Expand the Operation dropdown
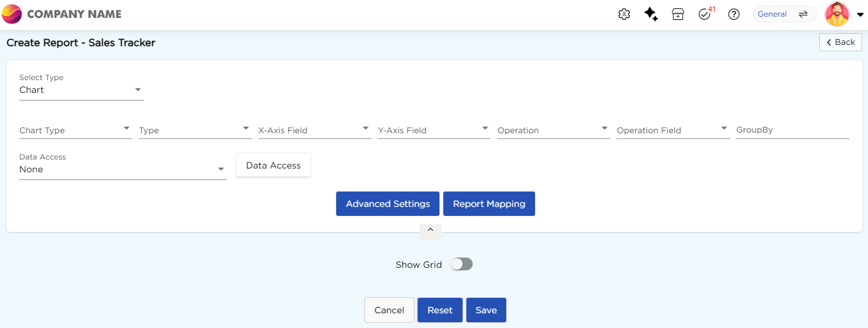The image size is (868, 328). (552, 130)
